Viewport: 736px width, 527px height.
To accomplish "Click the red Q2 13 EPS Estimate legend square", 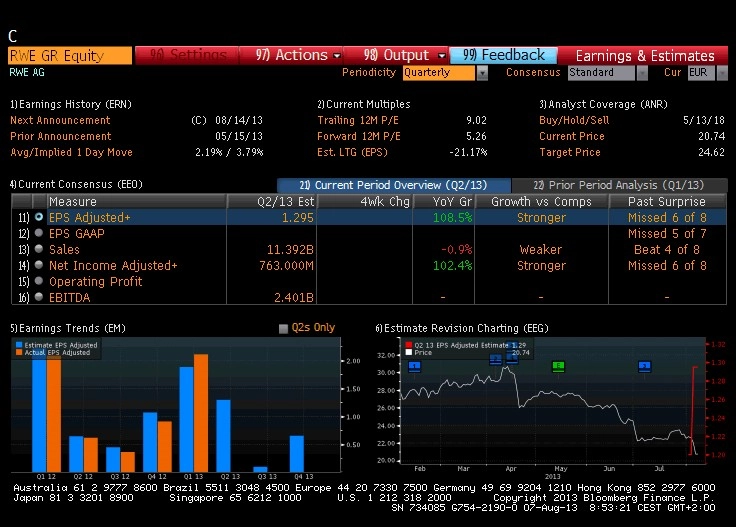I will tap(409, 345).
